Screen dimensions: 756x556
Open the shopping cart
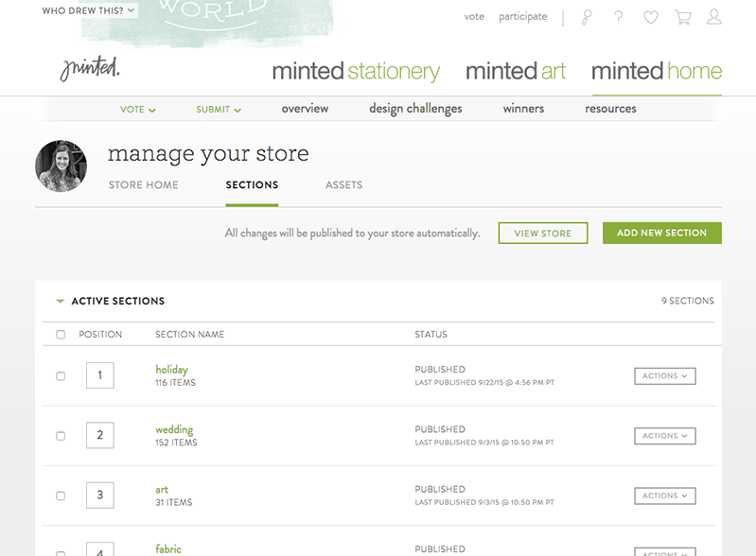(682, 17)
